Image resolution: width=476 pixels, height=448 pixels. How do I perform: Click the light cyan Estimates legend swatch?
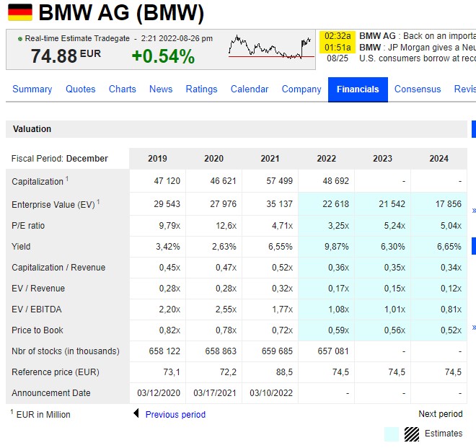(x=392, y=434)
